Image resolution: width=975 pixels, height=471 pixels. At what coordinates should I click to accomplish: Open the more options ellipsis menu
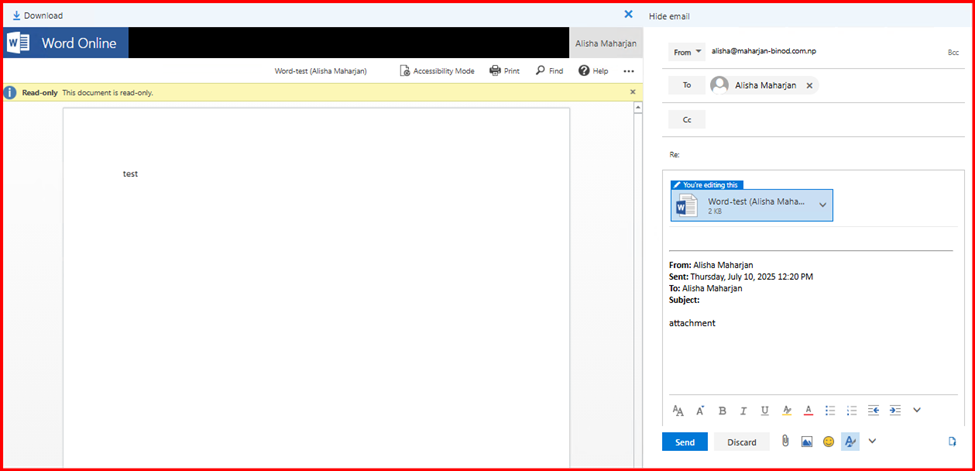coord(629,71)
